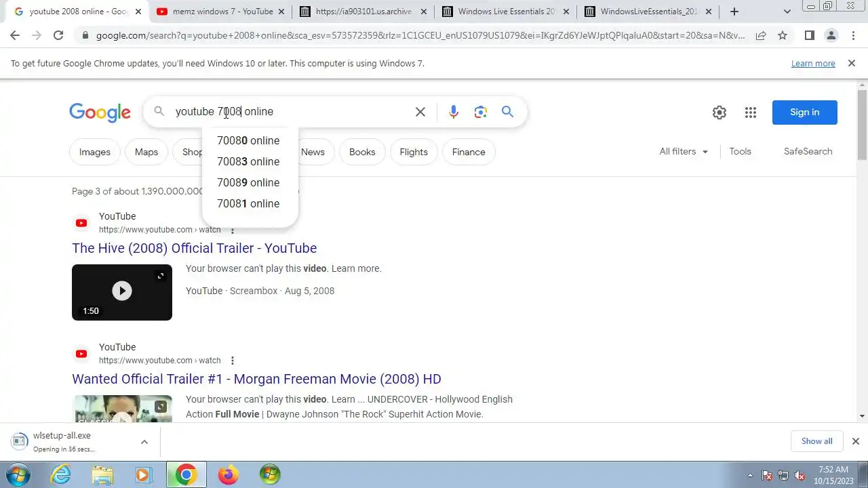
Task: Click the address bar URL
Action: 420,35
